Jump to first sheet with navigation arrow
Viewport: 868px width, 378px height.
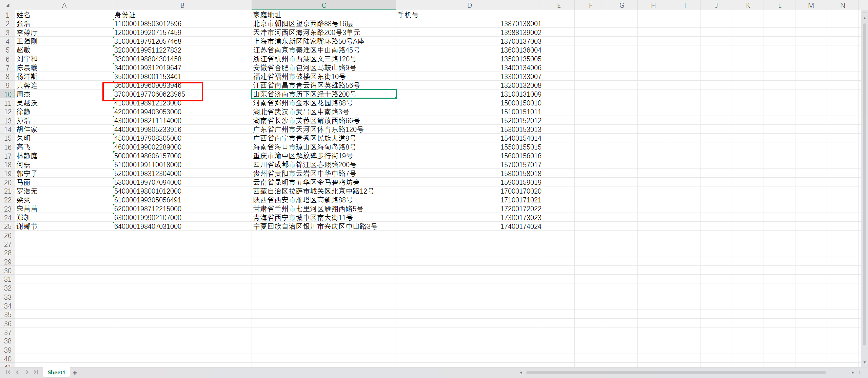tap(8, 372)
